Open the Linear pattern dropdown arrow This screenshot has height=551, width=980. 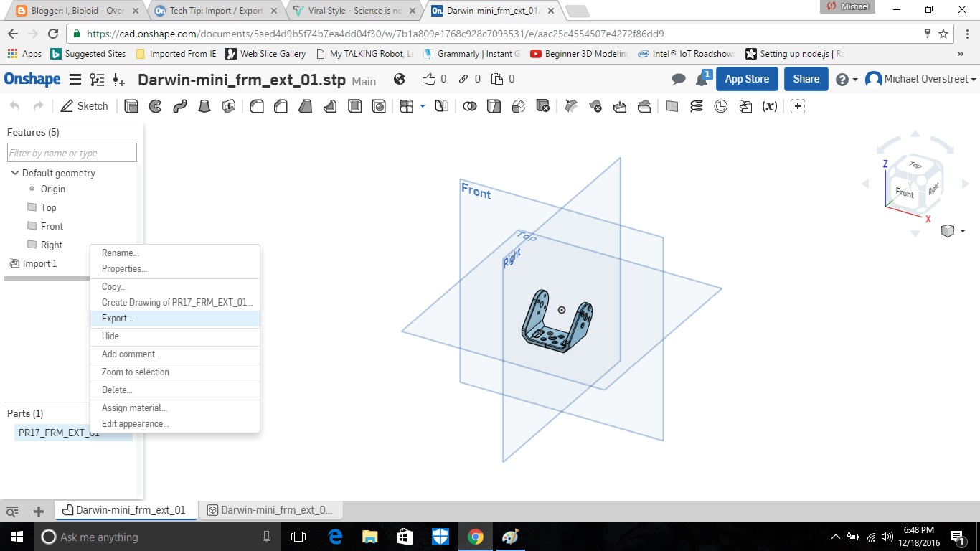point(423,105)
